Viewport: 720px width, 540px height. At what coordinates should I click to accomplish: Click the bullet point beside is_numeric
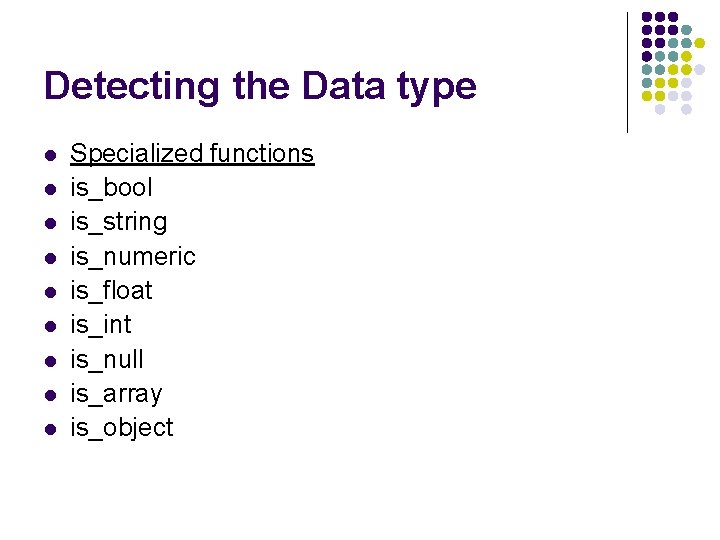pyautogui.click(x=50, y=258)
